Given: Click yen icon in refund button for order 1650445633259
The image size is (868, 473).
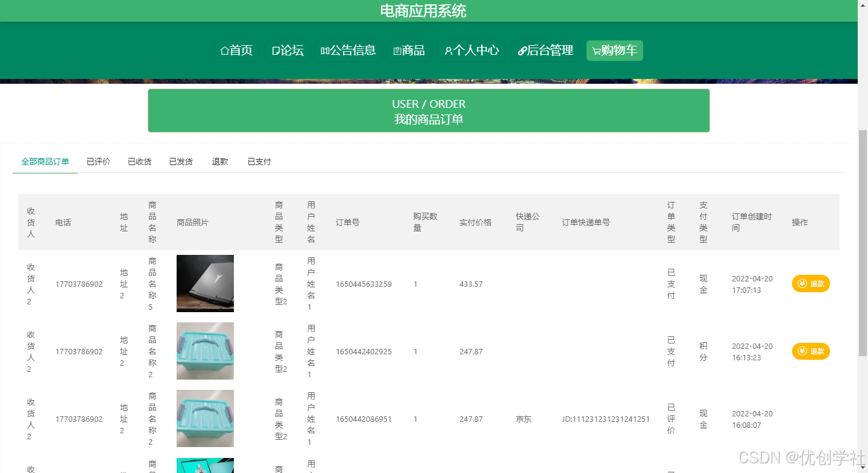Looking at the screenshot, I should click(802, 284).
